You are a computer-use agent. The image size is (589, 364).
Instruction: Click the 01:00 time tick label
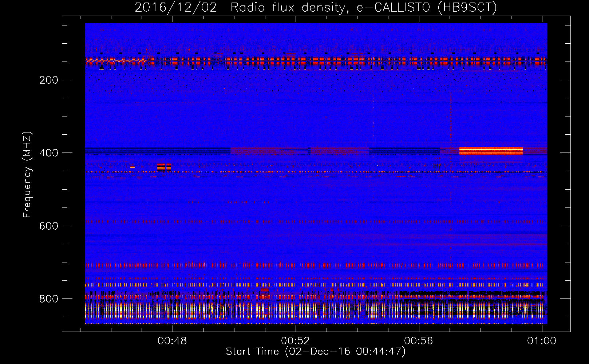click(x=542, y=341)
